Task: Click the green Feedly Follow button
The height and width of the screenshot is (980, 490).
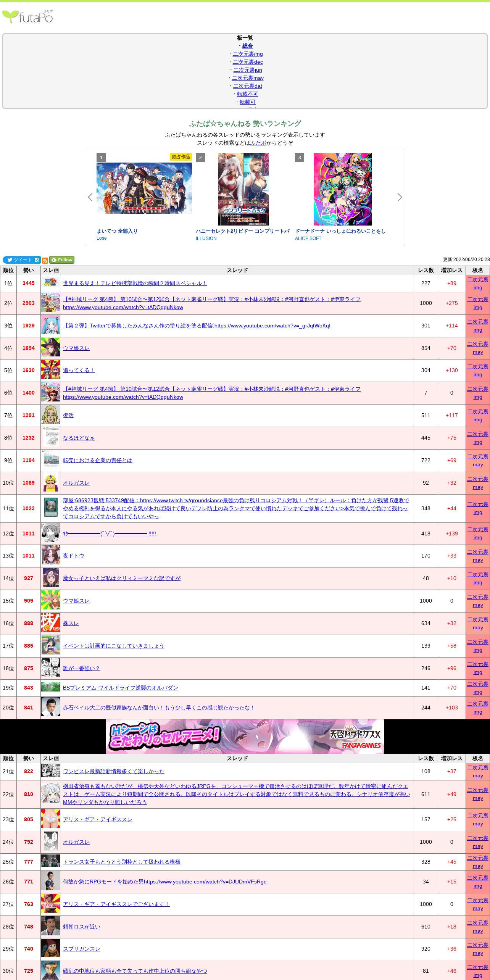Action: click(x=62, y=260)
